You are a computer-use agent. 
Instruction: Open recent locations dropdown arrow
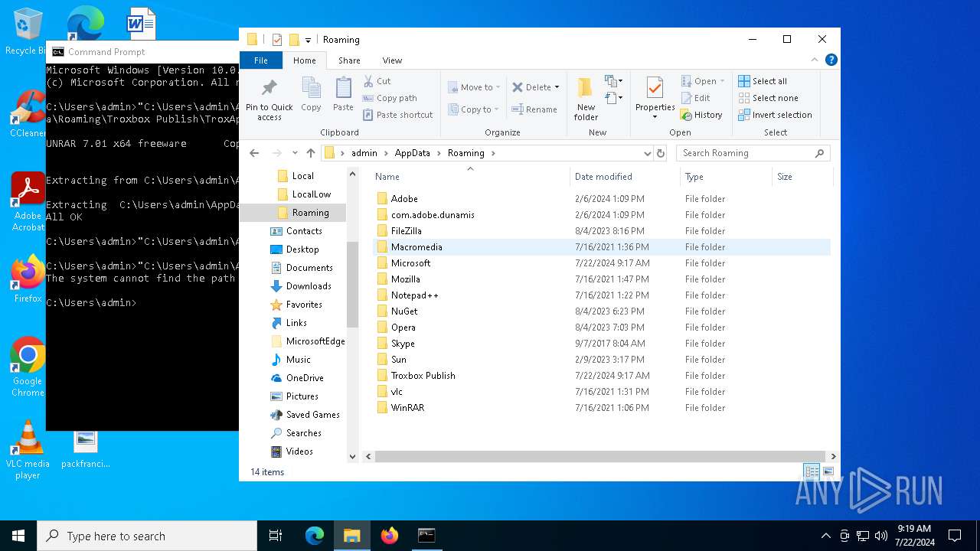(x=295, y=153)
